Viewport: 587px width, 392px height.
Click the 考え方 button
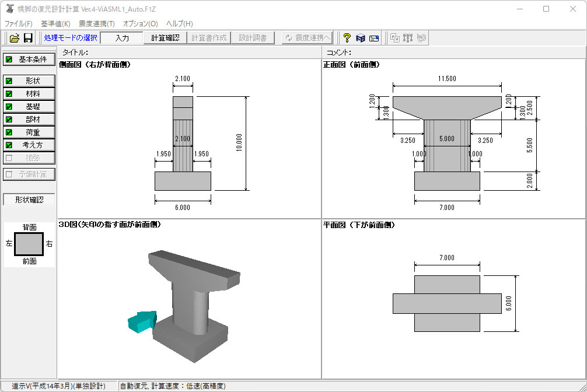click(29, 145)
